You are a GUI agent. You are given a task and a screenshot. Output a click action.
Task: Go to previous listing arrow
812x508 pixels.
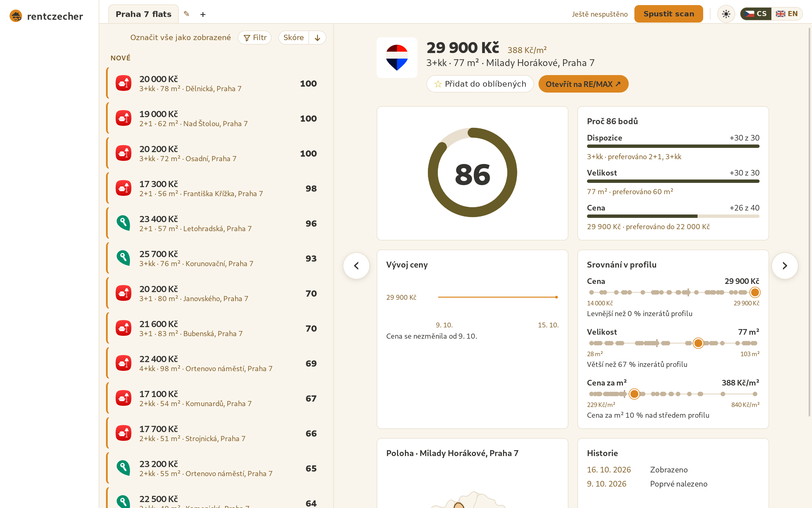click(356, 265)
